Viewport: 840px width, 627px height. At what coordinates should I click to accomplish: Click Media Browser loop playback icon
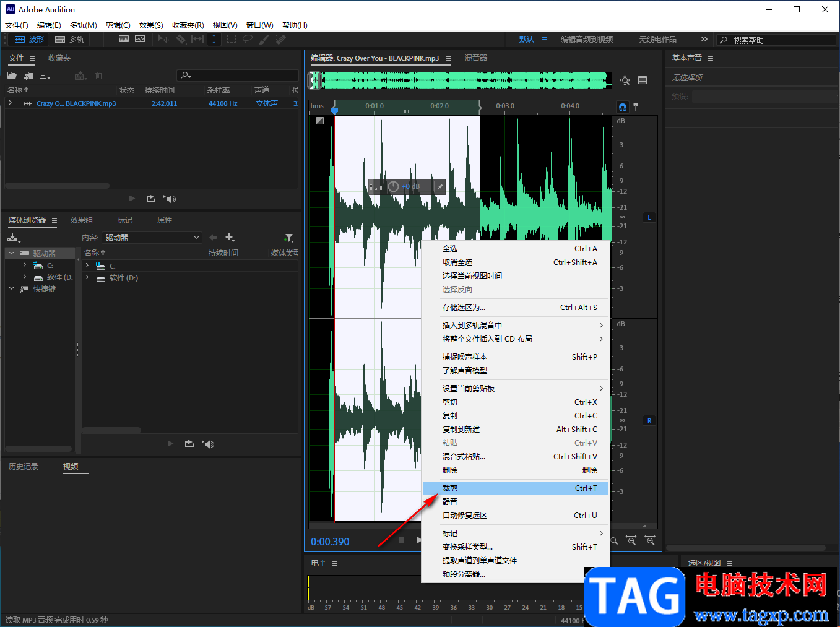(x=189, y=444)
